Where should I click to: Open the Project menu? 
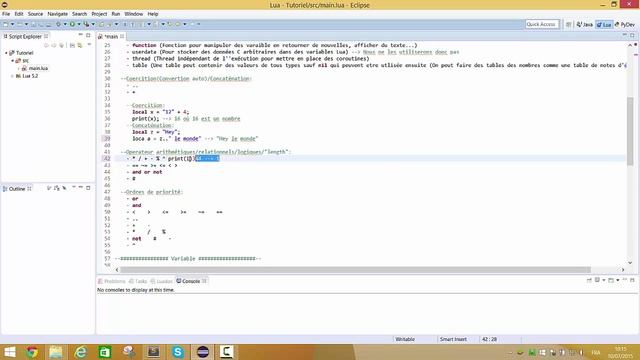(x=99, y=14)
